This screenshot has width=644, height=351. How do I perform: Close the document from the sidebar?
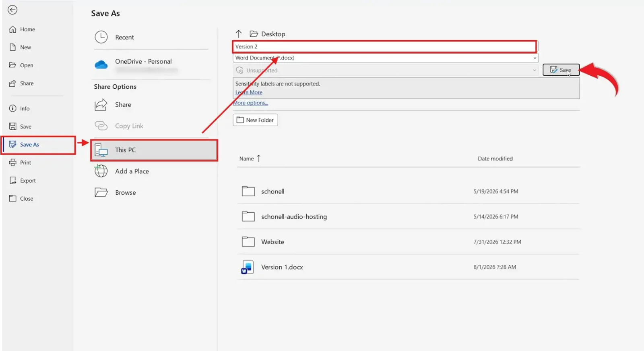tap(21, 199)
